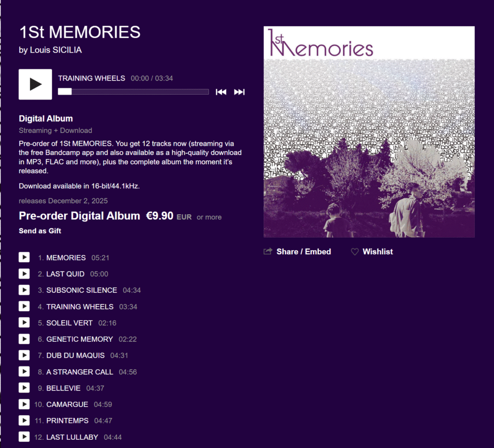Click the large play button of the player

tap(35, 84)
